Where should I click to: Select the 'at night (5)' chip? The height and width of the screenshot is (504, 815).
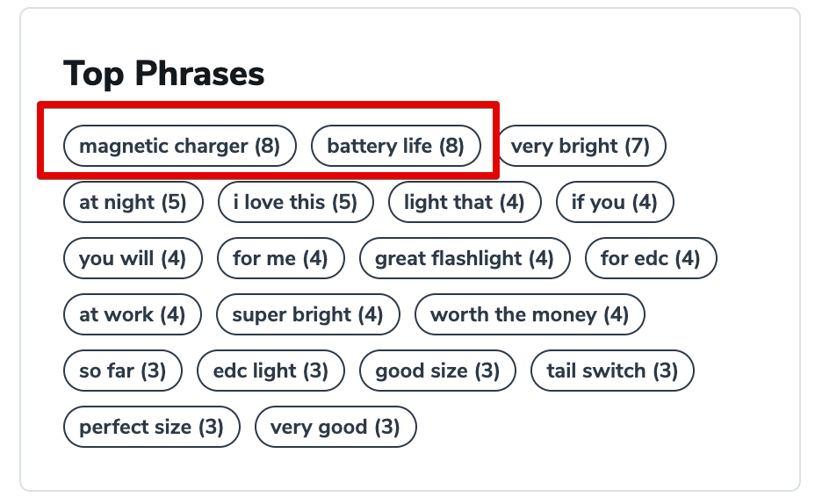click(x=133, y=202)
